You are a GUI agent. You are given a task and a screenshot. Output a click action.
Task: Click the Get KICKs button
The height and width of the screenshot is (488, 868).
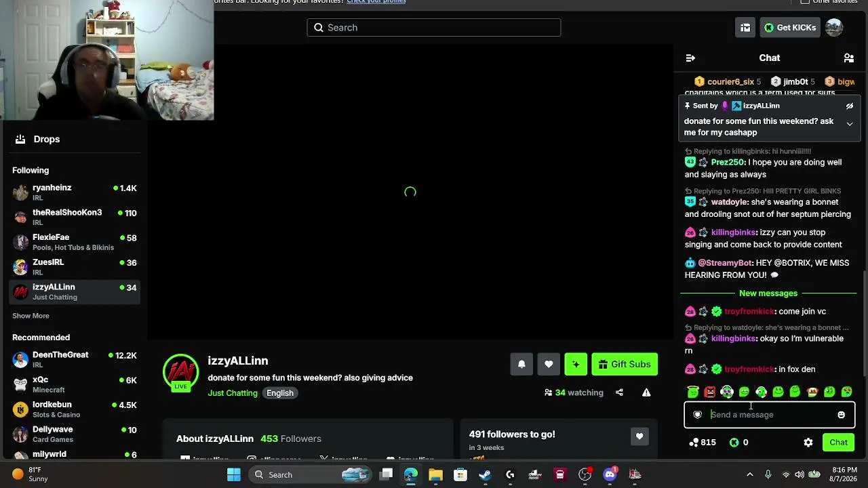click(x=790, y=28)
